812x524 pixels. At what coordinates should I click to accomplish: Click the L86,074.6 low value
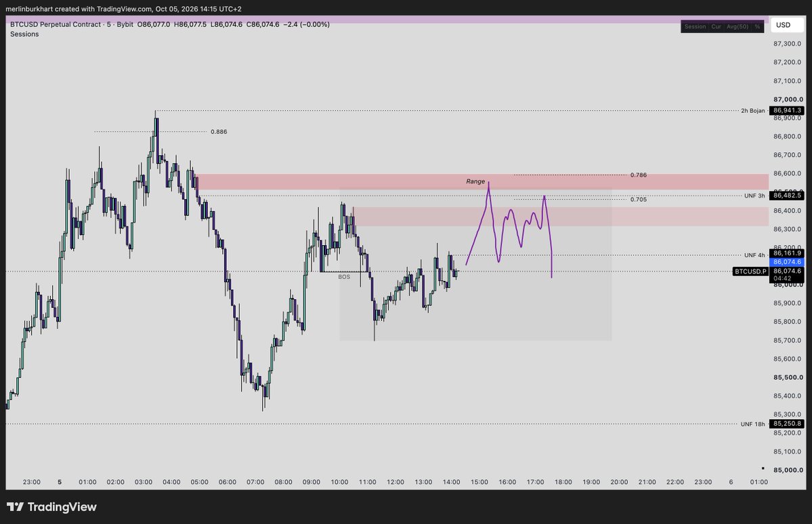click(226, 24)
